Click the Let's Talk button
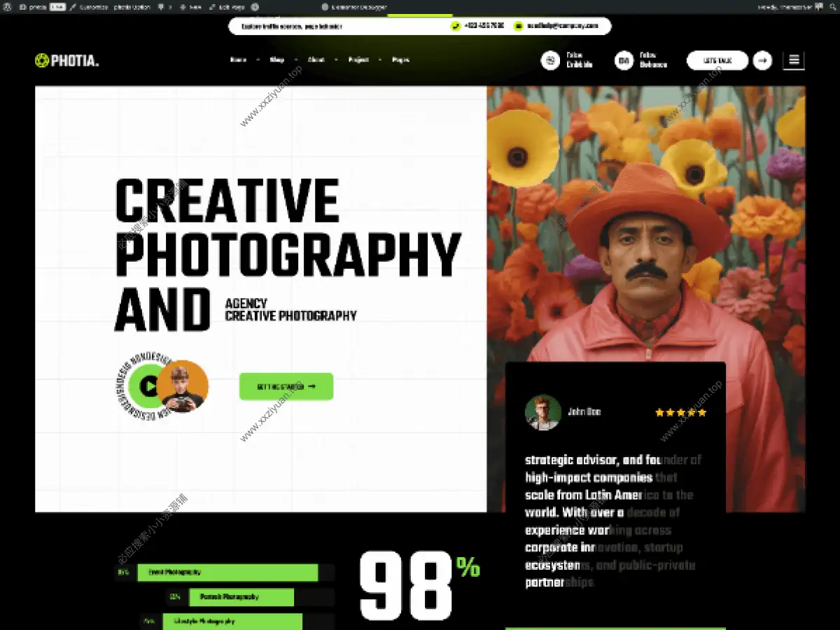Screen dimensions: 840x630 coord(717,60)
